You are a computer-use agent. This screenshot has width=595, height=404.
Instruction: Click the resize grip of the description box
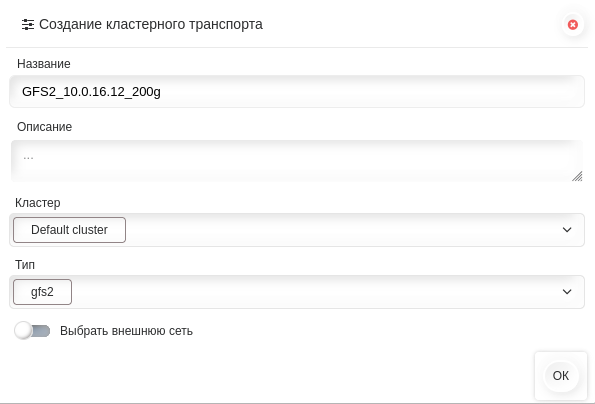pos(577,176)
